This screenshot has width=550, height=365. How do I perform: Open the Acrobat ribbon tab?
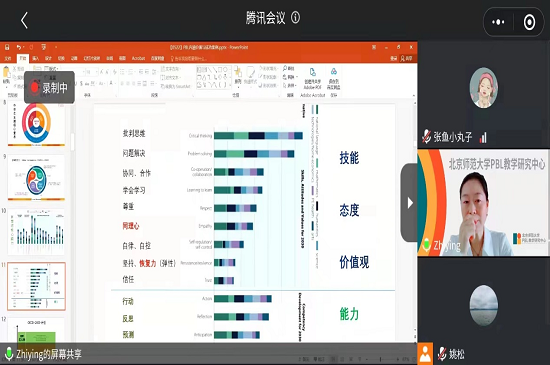tap(138, 58)
